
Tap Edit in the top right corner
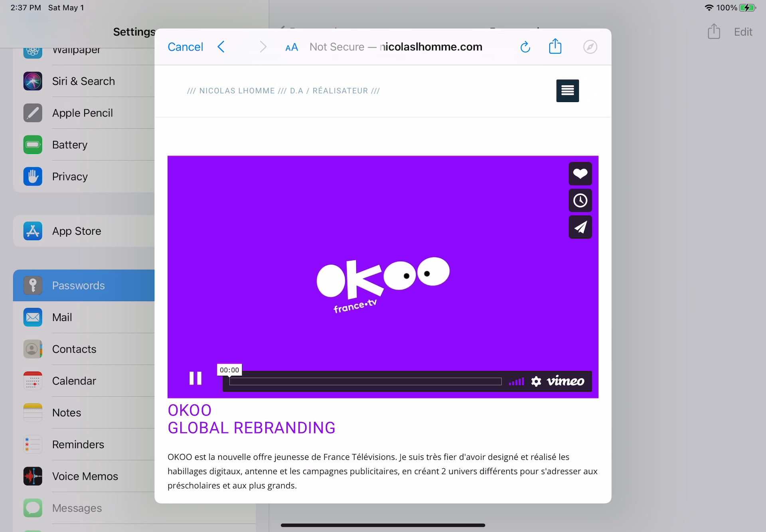(743, 32)
